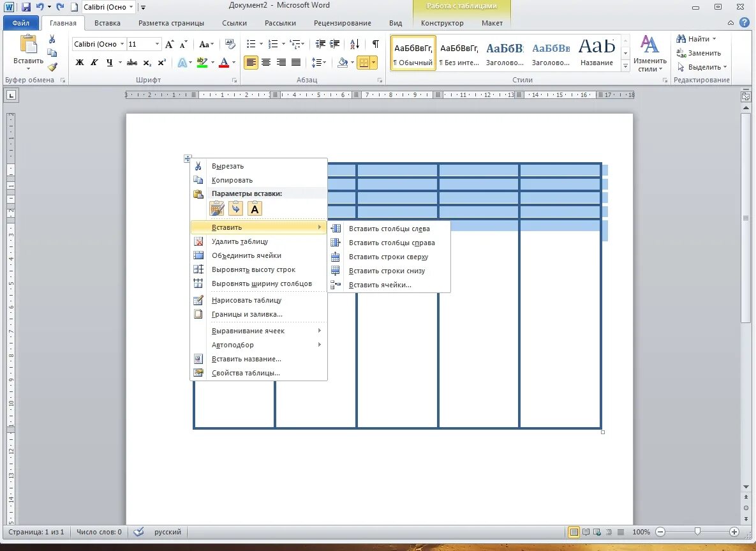Screen dimensions: 756x551
Task: Click the русский language indicator in status bar
Action: (168, 532)
